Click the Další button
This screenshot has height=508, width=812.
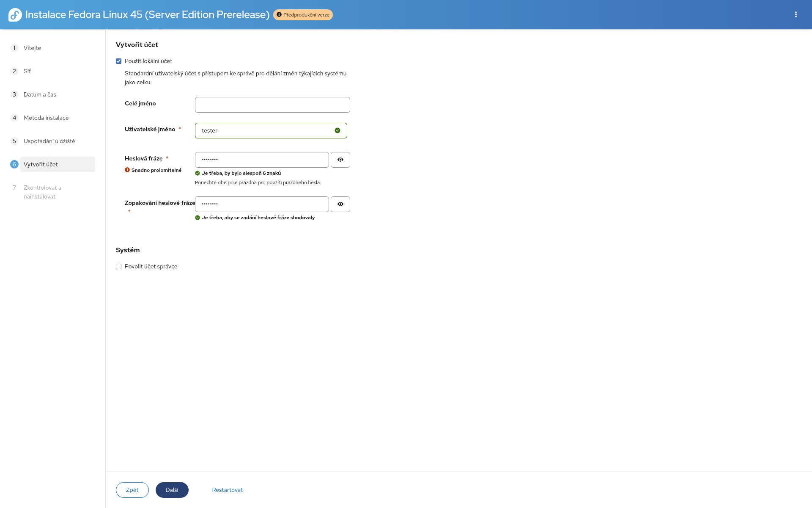coord(172,490)
